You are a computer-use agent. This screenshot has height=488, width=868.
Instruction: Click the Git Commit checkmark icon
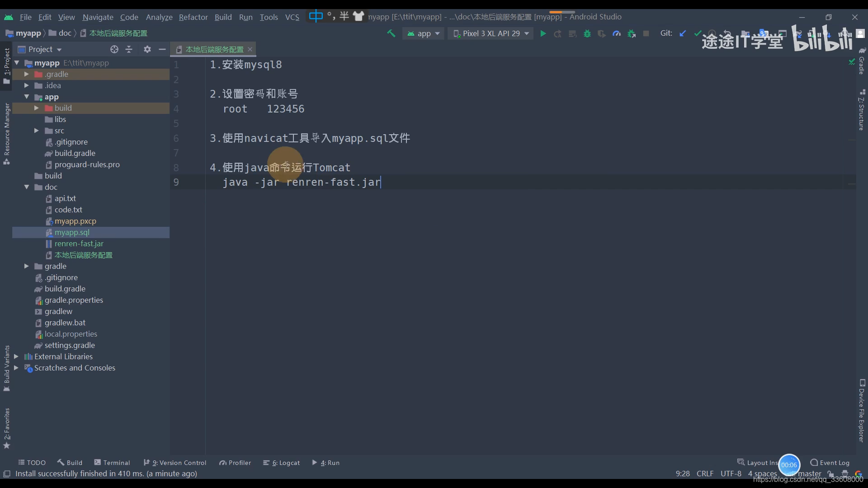[698, 33]
